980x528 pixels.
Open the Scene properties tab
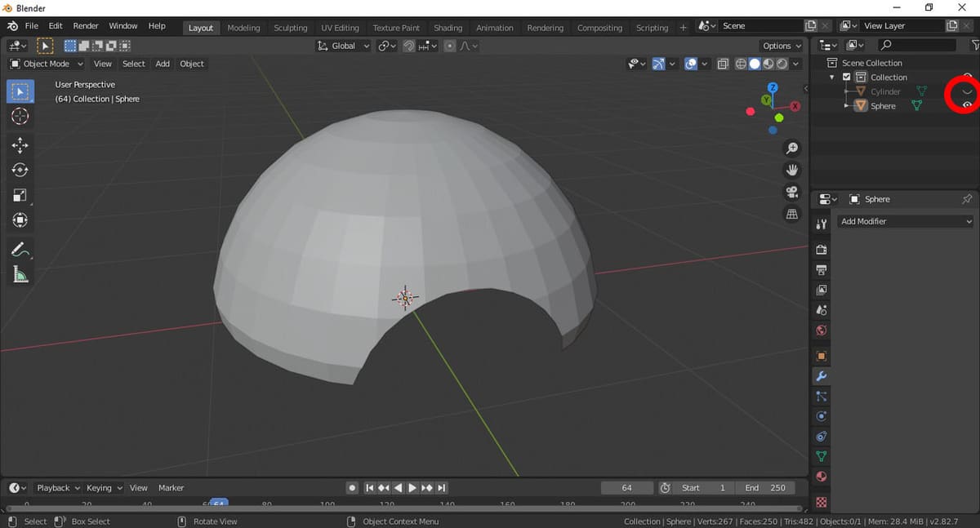(822, 311)
